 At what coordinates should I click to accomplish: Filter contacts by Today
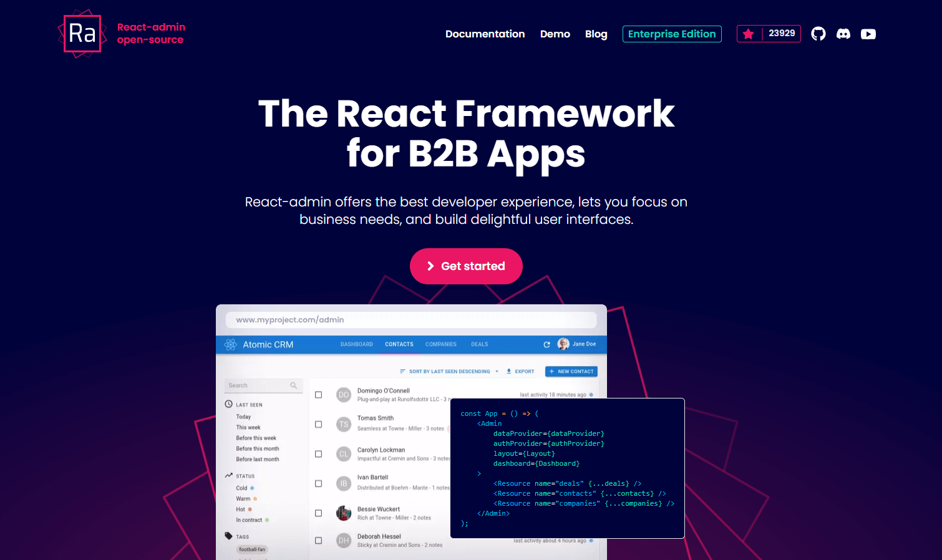pyautogui.click(x=243, y=417)
